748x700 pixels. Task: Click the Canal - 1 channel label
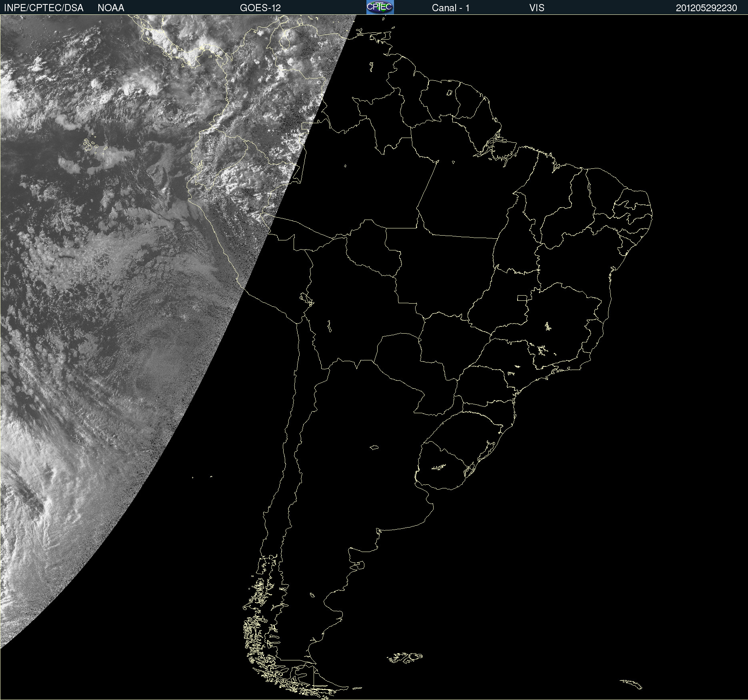(451, 8)
